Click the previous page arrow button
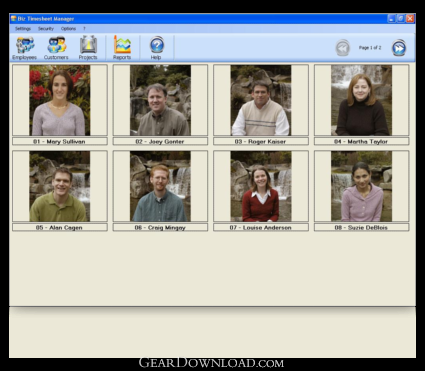The width and height of the screenshot is (425, 371). 343,48
